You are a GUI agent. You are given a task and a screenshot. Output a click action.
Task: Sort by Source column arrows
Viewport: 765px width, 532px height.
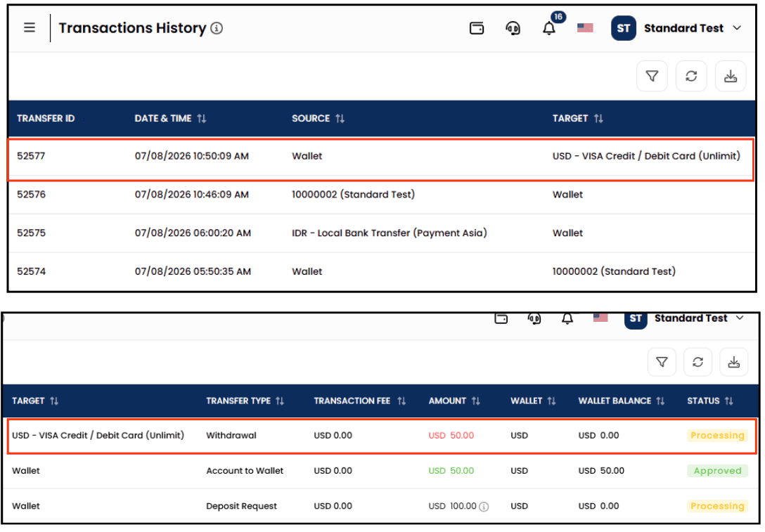[x=340, y=119]
